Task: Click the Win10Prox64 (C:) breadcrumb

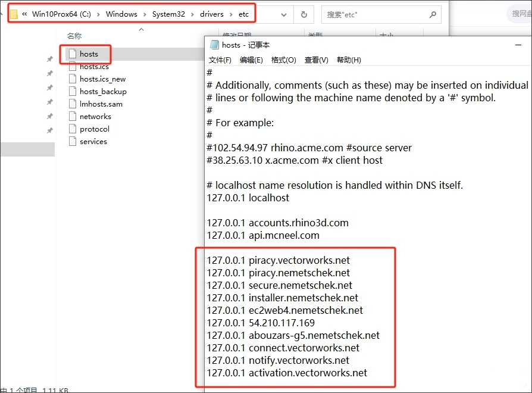Action: click(x=61, y=14)
